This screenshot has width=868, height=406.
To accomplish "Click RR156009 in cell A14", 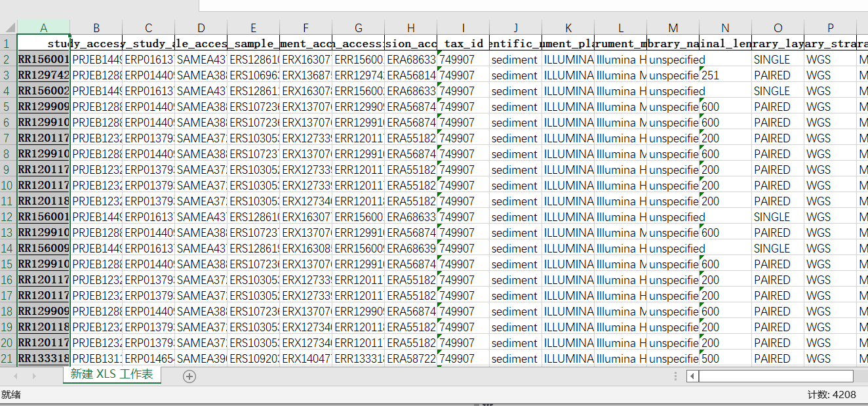I will (43, 248).
